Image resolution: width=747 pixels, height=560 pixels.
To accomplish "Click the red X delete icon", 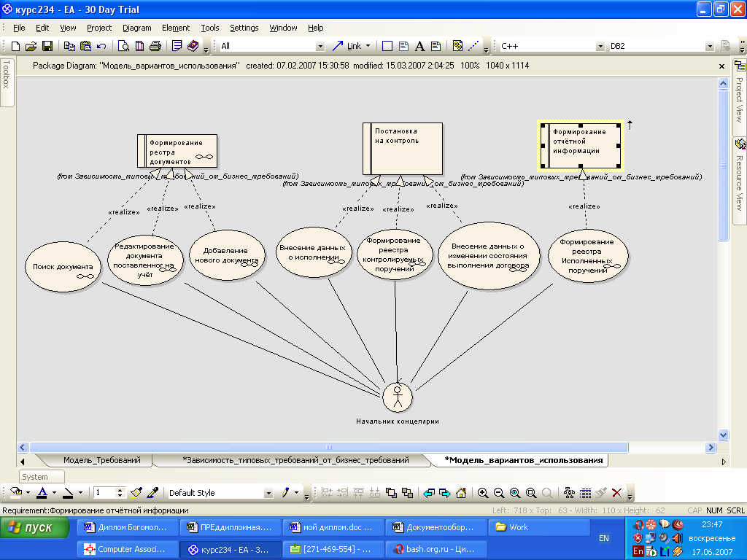I will point(616,493).
